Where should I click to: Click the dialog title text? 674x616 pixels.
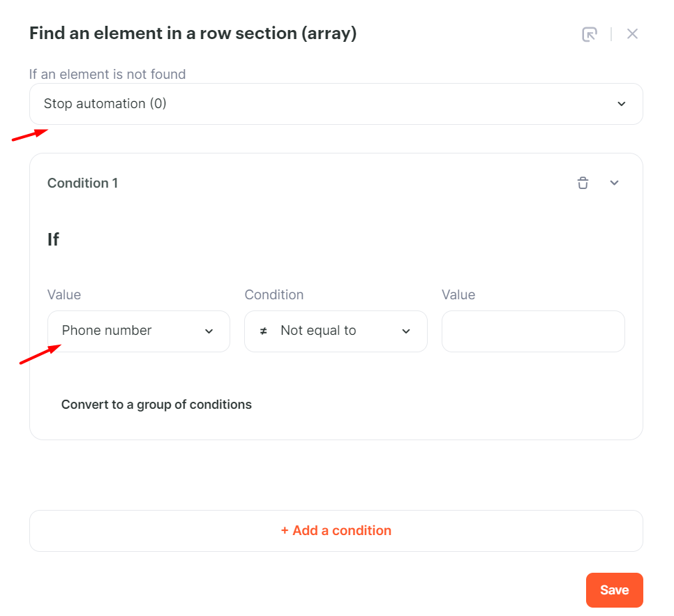(x=193, y=33)
